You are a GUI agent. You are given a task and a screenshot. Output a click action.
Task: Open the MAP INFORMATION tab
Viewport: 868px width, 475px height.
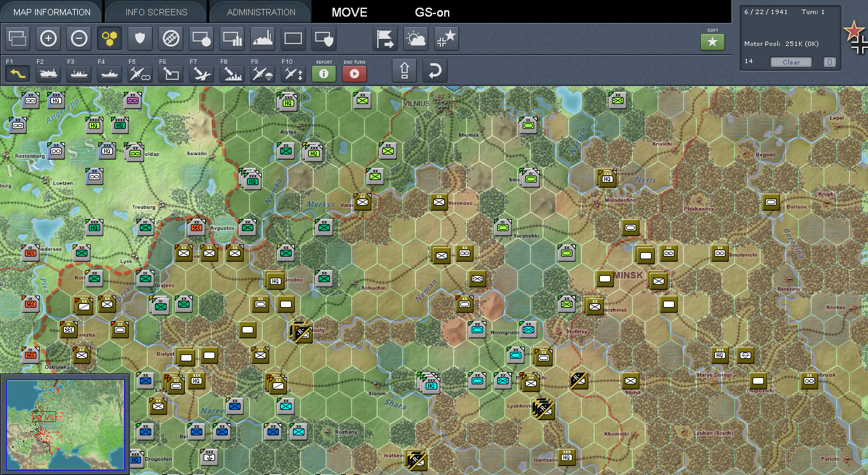[52, 12]
